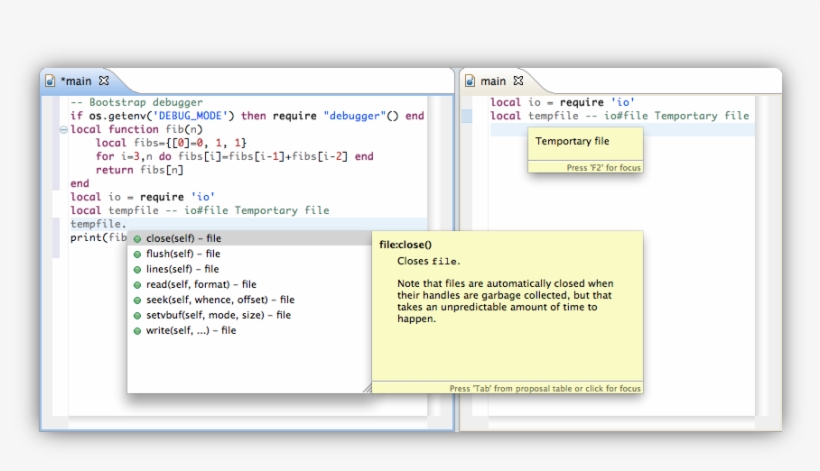Collapse the fib function fold marker

64,129
